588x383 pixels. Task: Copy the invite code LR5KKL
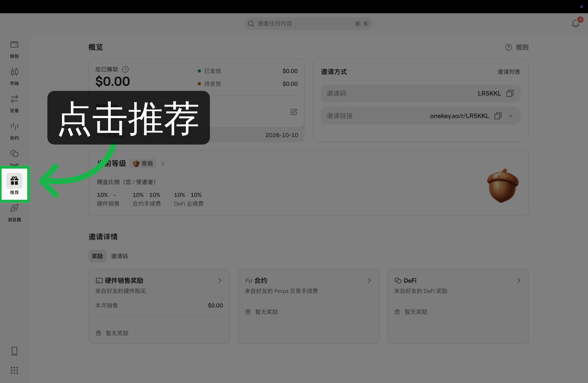(x=510, y=93)
